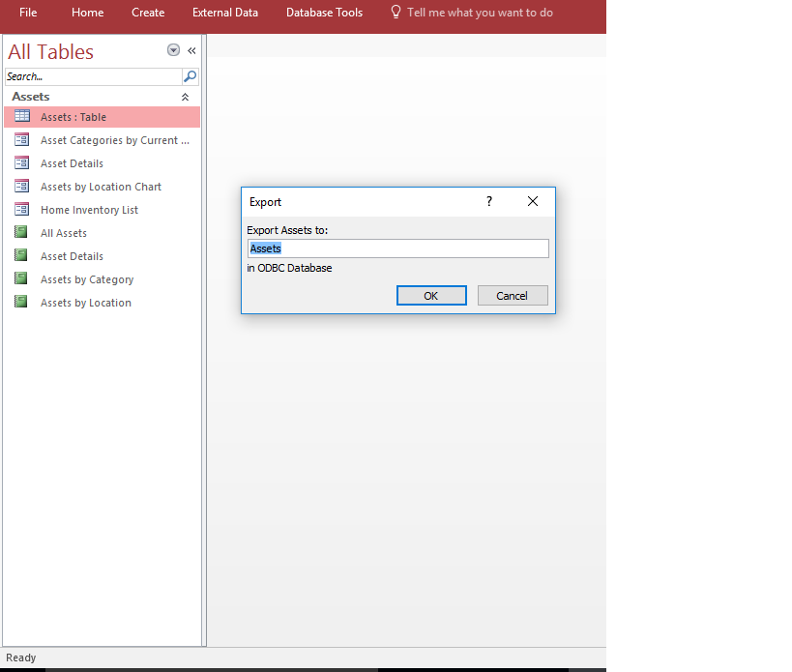
Task: Click the Export dialog help question mark
Action: click(489, 201)
